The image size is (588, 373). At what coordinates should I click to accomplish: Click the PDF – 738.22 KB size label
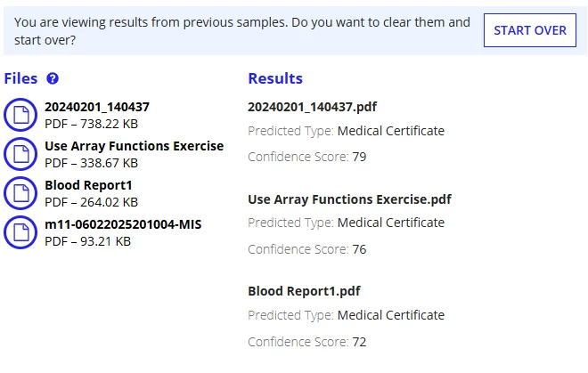91,124
